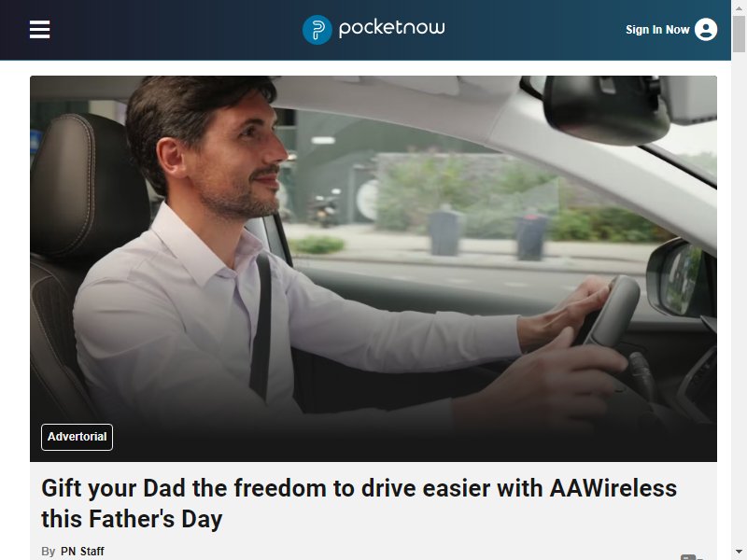Viewport: 747px width, 560px height.
Task: Open the AAWireless Father's Day article headline
Action: (359, 503)
